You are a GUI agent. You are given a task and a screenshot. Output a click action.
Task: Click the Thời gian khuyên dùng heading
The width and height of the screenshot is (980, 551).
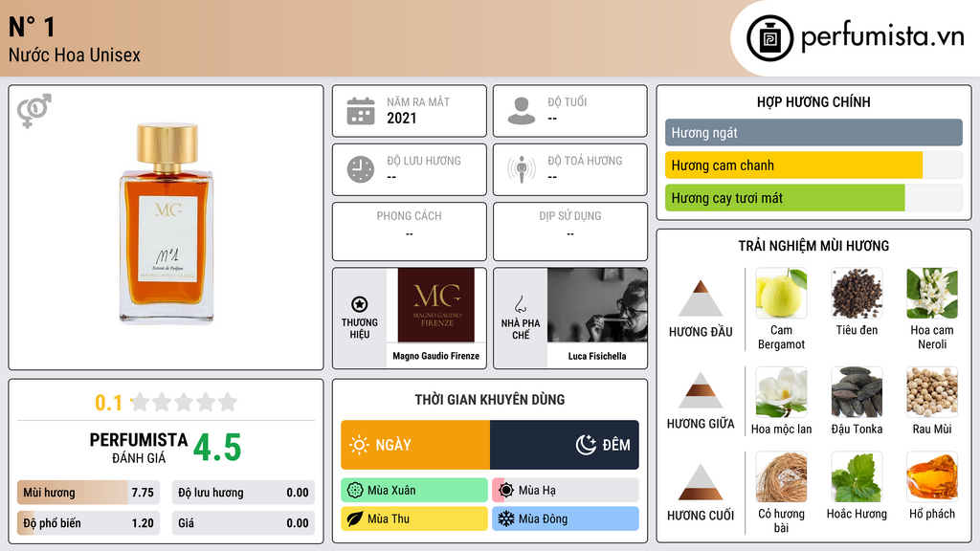[x=490, y=400]
